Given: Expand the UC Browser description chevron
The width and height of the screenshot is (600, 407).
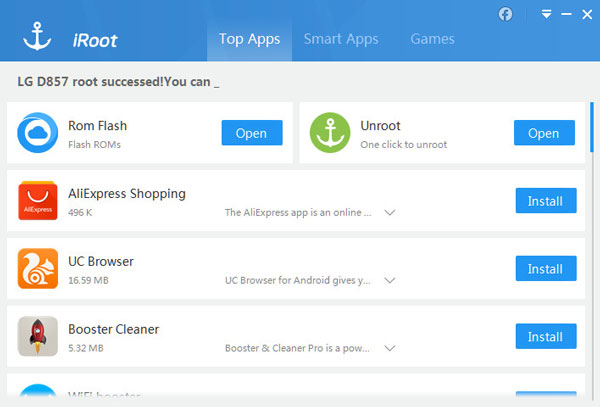Looking at the screenshot, I should click(390, 281).
